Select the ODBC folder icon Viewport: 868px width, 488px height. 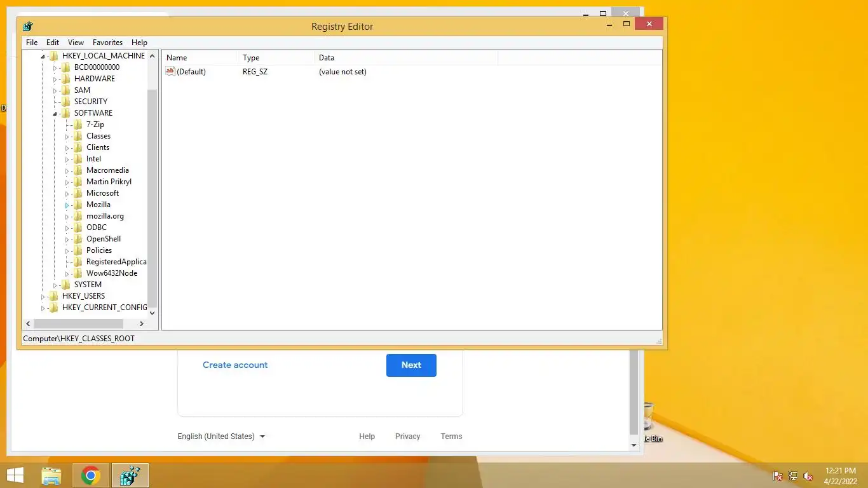(x=78, y=227)
